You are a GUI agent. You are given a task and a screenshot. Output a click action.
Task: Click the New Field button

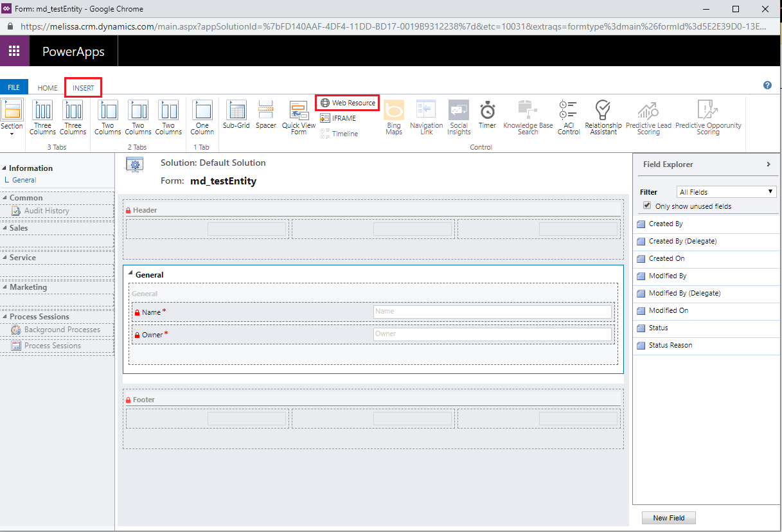click(669, 518)
